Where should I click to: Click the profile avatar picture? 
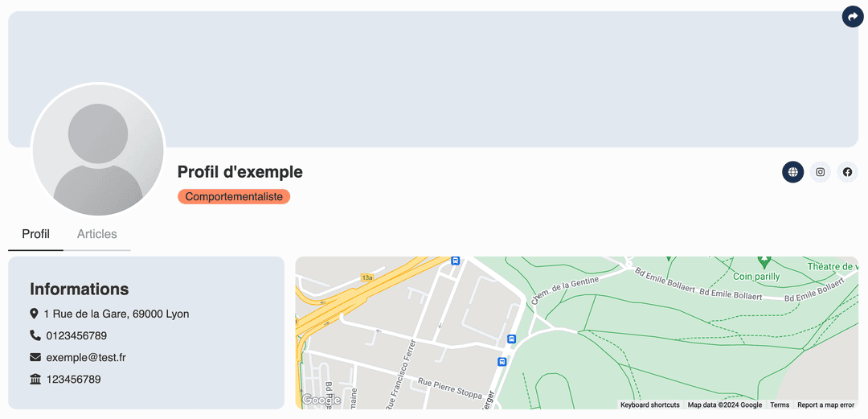(x=98, y=150)
